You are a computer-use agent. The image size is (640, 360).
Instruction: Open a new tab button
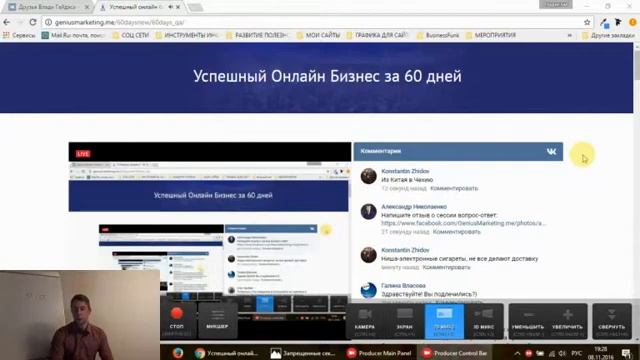click(195, 7)
